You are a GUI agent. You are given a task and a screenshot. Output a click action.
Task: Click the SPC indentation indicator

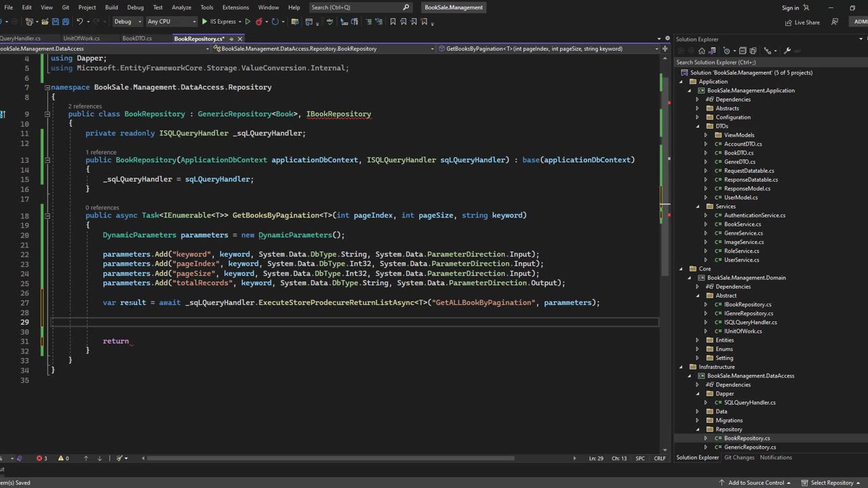pyautogui.click(x=639, y=458)
